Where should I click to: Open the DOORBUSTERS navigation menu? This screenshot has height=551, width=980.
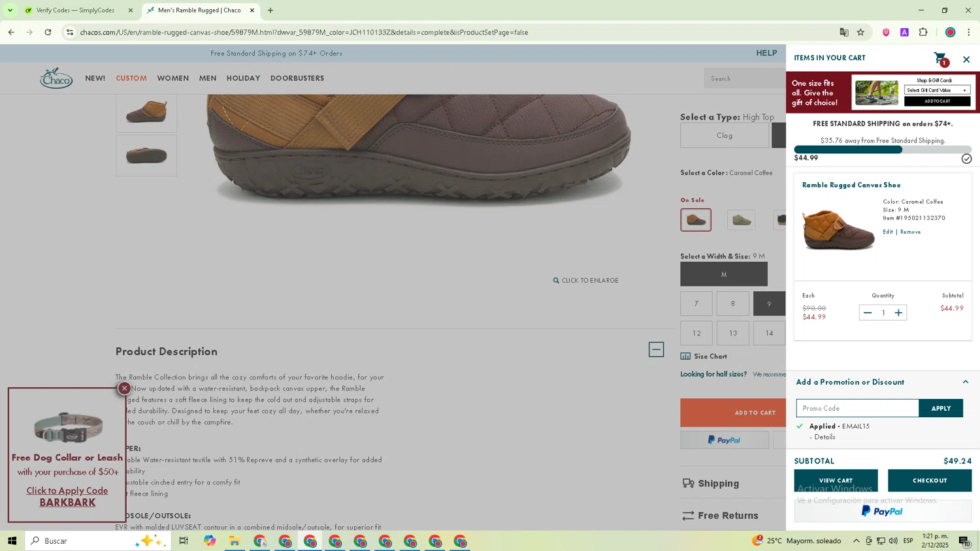point(297,78)
